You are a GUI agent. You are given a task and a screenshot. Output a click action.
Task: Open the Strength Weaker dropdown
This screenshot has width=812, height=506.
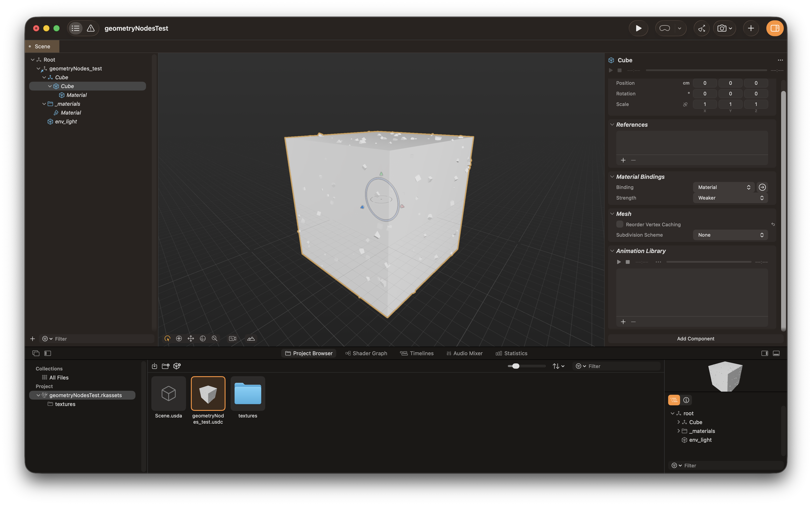[730, 198]
